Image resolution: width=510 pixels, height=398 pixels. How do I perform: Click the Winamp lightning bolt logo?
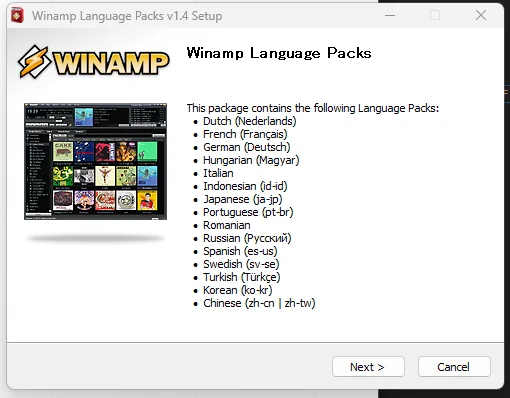[34, 62]
